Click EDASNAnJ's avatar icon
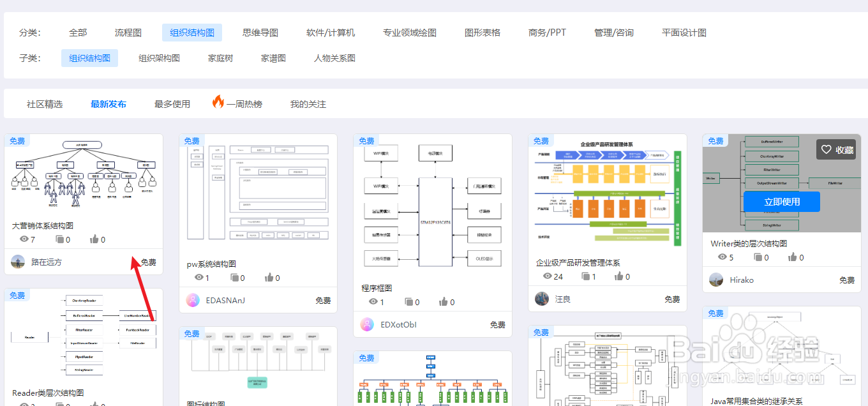This screenshot has height=406, width=868. 192,299
